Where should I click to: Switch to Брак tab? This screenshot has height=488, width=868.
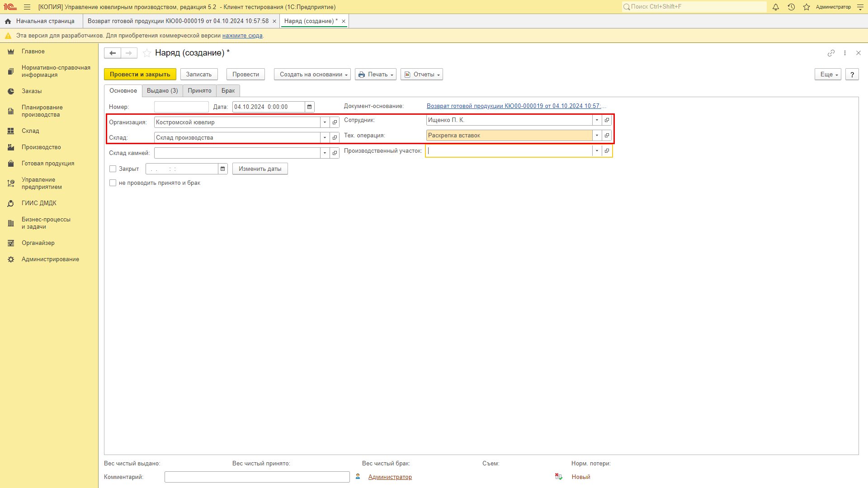coord(228,91)
